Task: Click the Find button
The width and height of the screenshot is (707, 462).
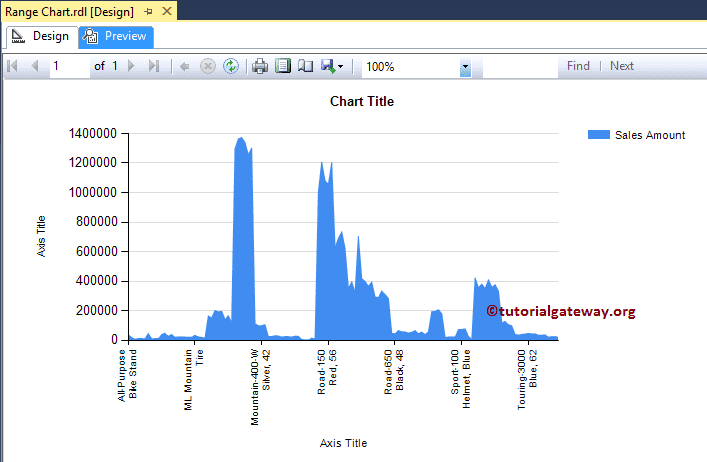Action: [578, 66]
